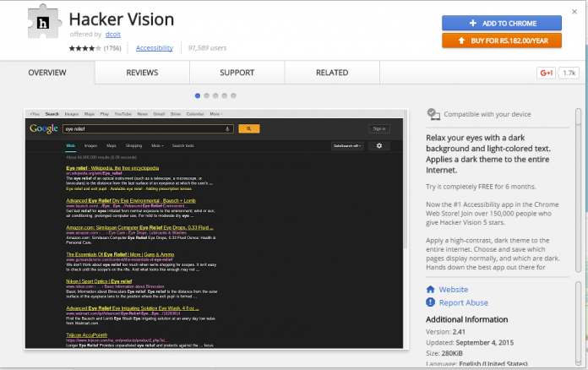
Task: Open the developer link dcolt
Action: (113, 34)
